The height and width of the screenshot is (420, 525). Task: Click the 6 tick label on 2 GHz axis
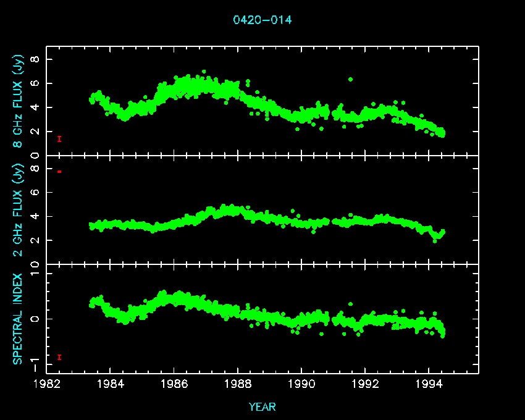[35, 192]
